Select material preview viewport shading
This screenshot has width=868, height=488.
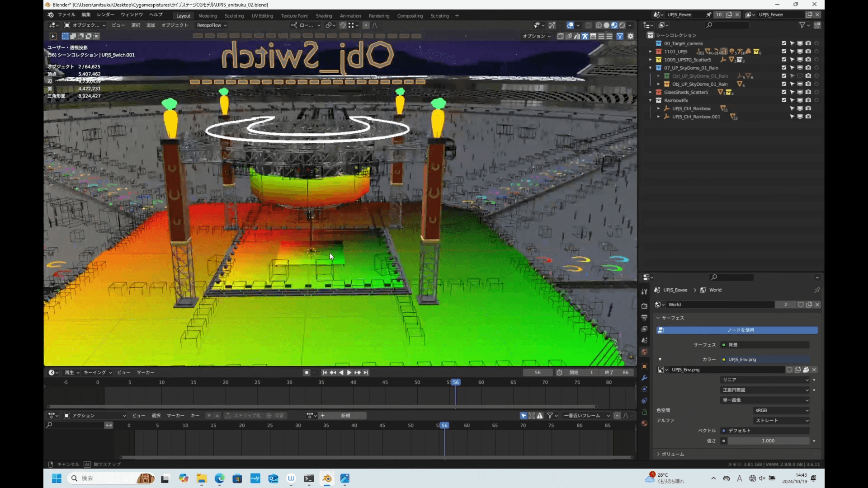tap(614, 25)
